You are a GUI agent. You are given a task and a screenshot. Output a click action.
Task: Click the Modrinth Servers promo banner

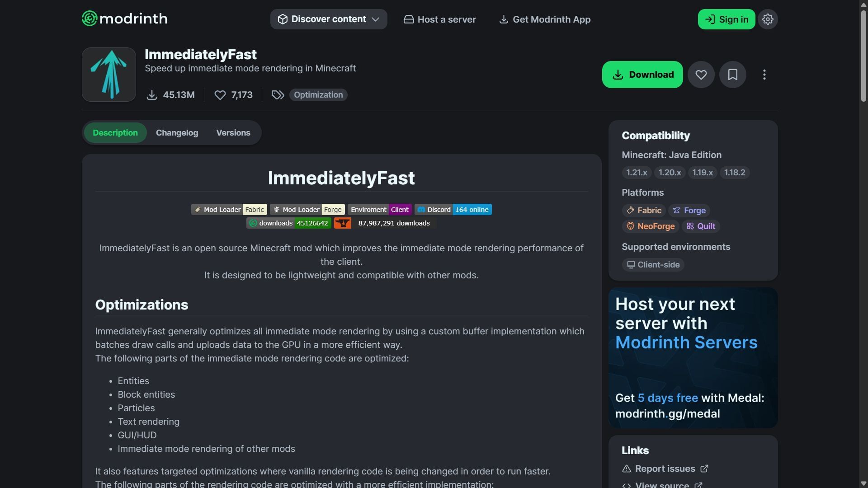pos(693,358)
